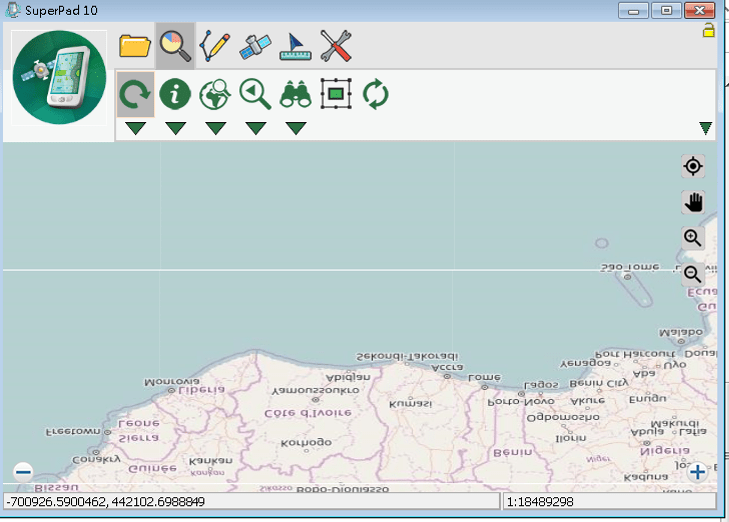Click the binoculars find tool
This screenshot has height=522, width=729.
296,94
